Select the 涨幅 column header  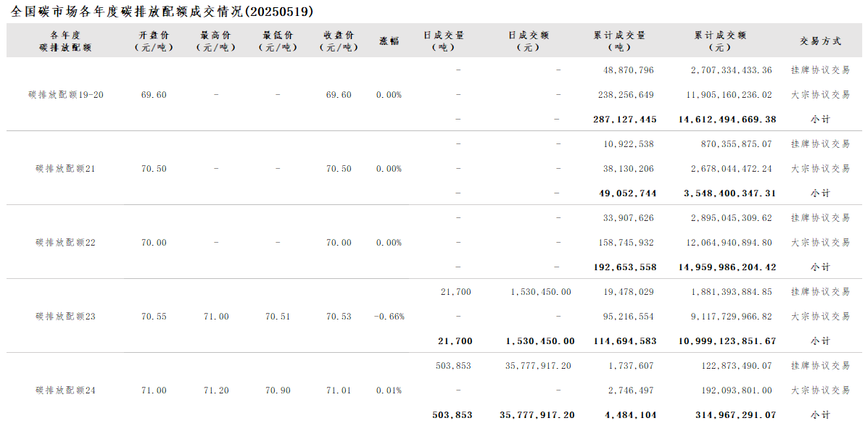coord(389,41)
